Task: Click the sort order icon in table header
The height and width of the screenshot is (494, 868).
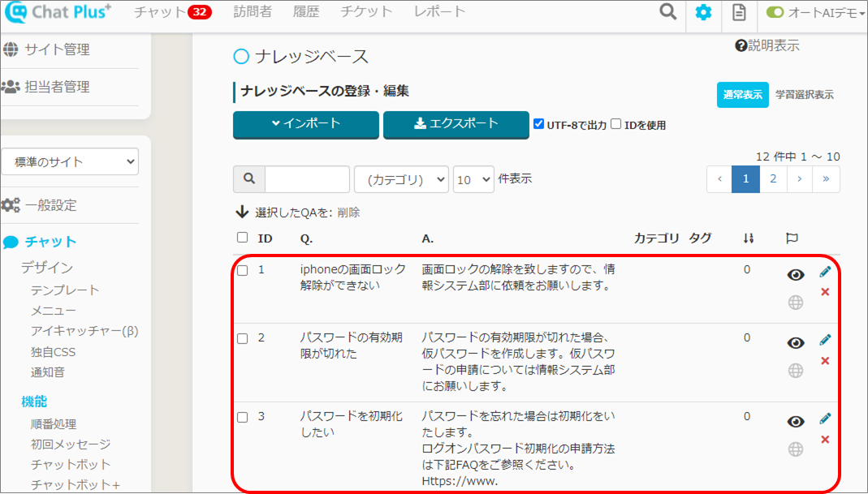Action: pos(749,238)
